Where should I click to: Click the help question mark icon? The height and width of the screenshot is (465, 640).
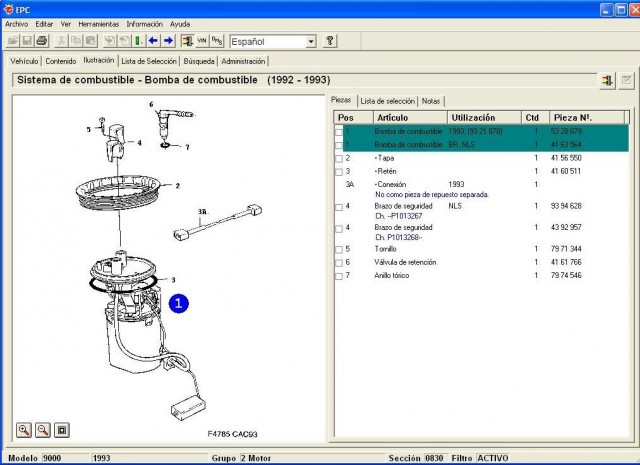tap(330, 41)
